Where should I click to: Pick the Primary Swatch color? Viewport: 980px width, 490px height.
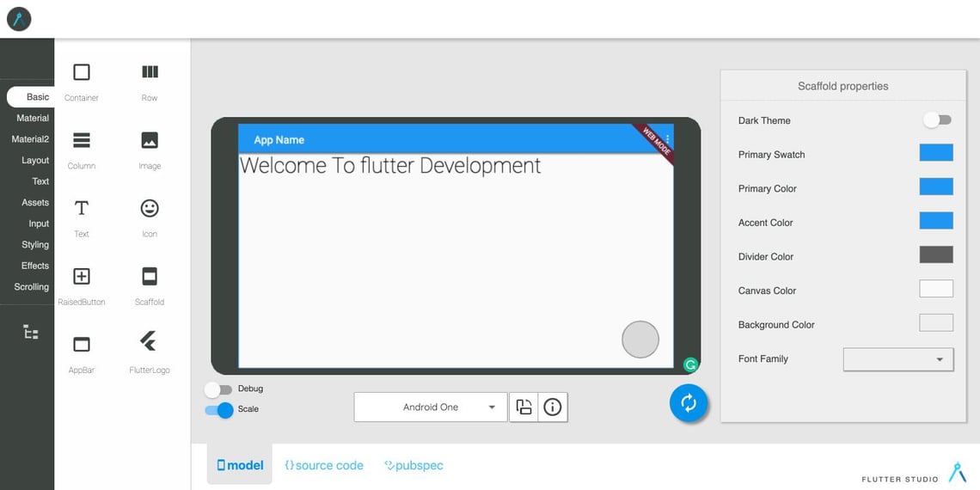click(936, 152)
